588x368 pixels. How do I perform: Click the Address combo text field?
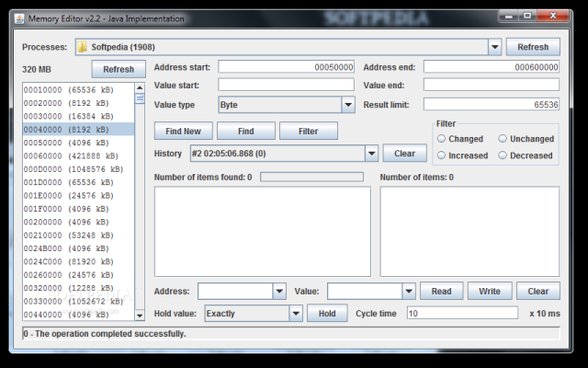tap(235, 291)
